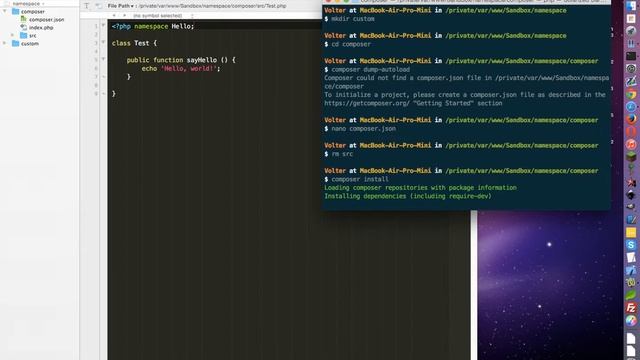Click the 'mkdir custom' command text
Image resolution: width=640 pixels, height=360 pixels.
point(353,19)
